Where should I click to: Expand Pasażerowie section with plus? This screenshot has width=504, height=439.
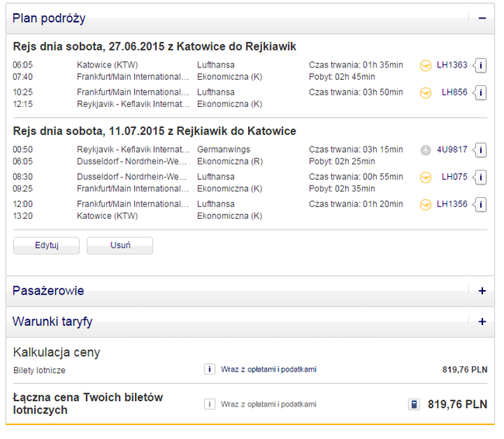(x=482, y=291)
